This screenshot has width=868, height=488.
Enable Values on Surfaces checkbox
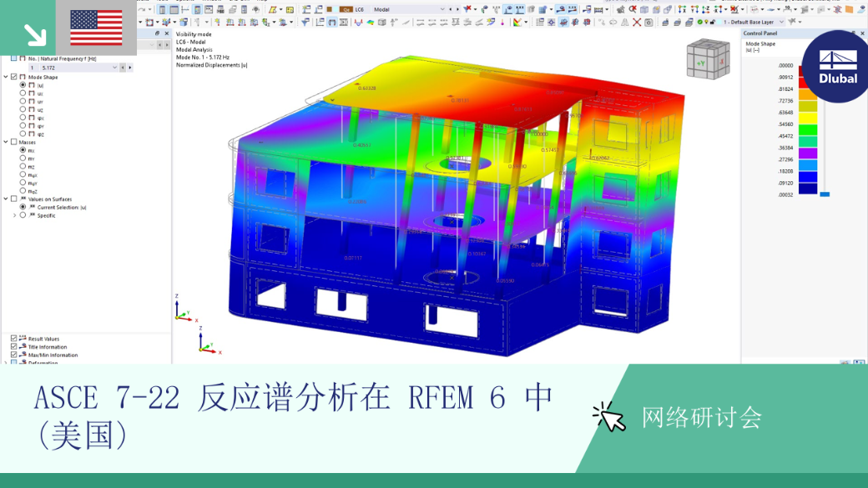coord(14,199)
